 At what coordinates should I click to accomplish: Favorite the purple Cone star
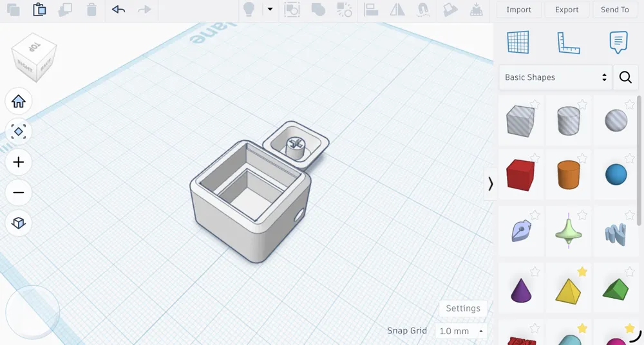535,272
